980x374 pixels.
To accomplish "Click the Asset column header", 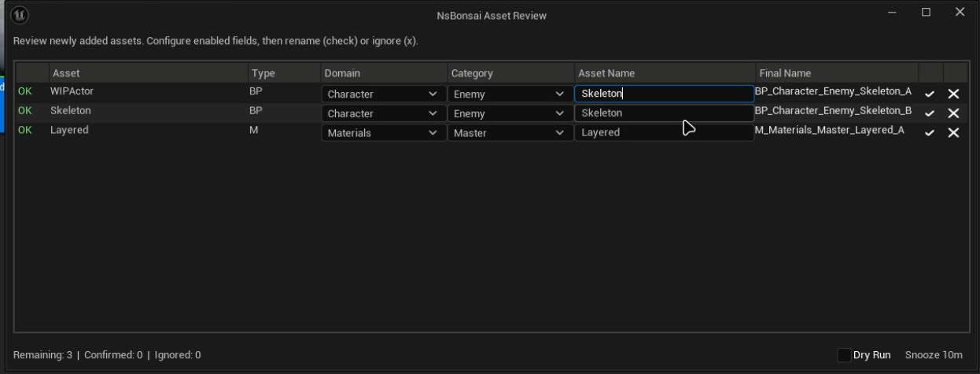I will 66,73.
